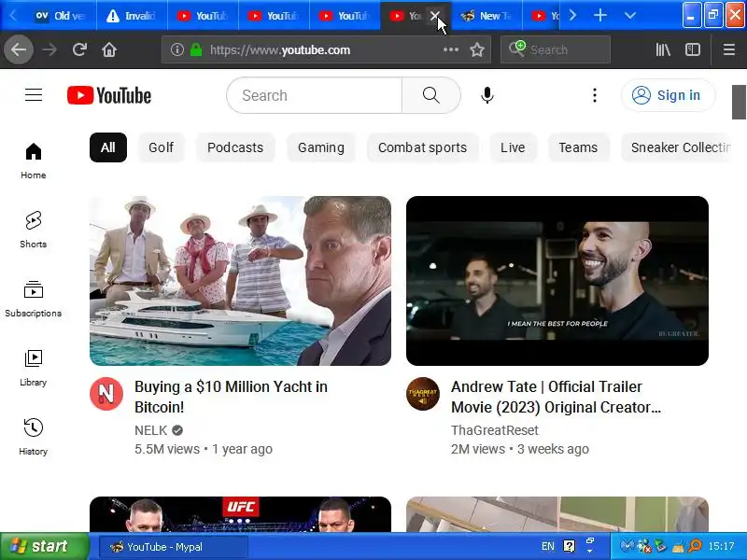Image resolution: width=747 pixels, height=560 pixels.
Task: Switch to the YouTube tab right of Invalid
Action: 203,16
